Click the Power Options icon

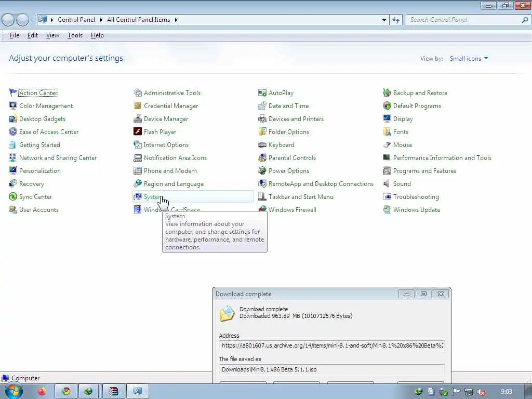coord(262,170)
